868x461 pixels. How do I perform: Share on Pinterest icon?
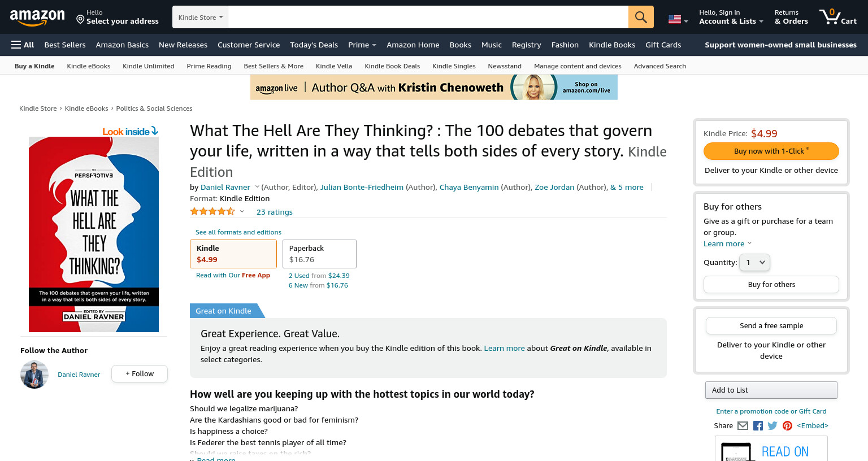(x=787, y=426)
